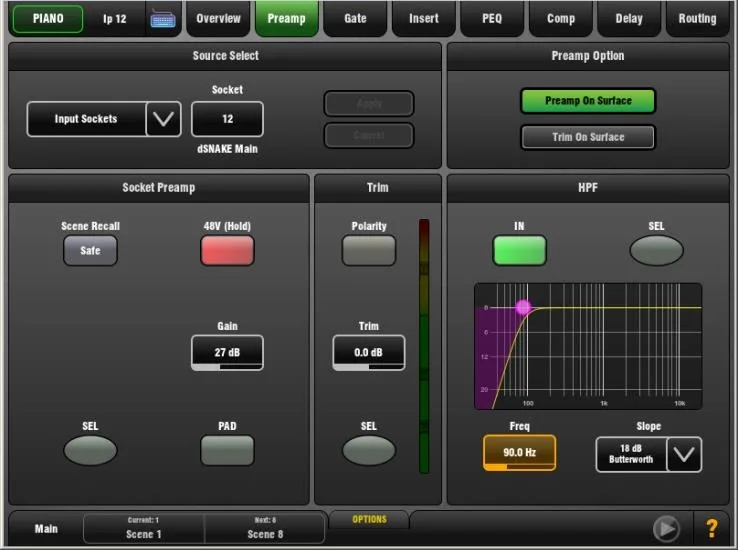
Task: Toggle the HPF IN button
Action: click(x=519, y=250)
